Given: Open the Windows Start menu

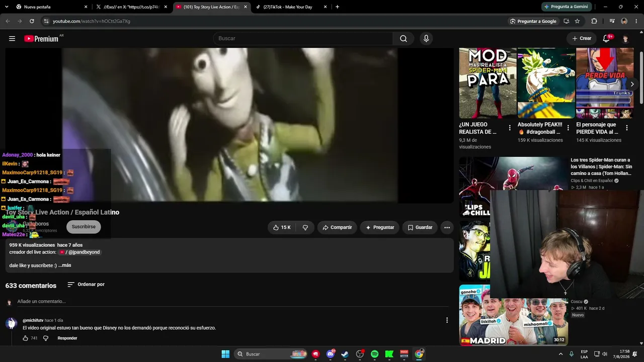Looking at the screenshot, I should [225, 354].
